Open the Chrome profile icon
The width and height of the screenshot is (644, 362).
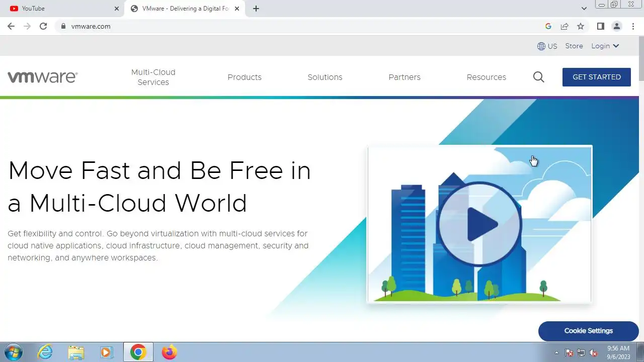click(x=617, y=26)
